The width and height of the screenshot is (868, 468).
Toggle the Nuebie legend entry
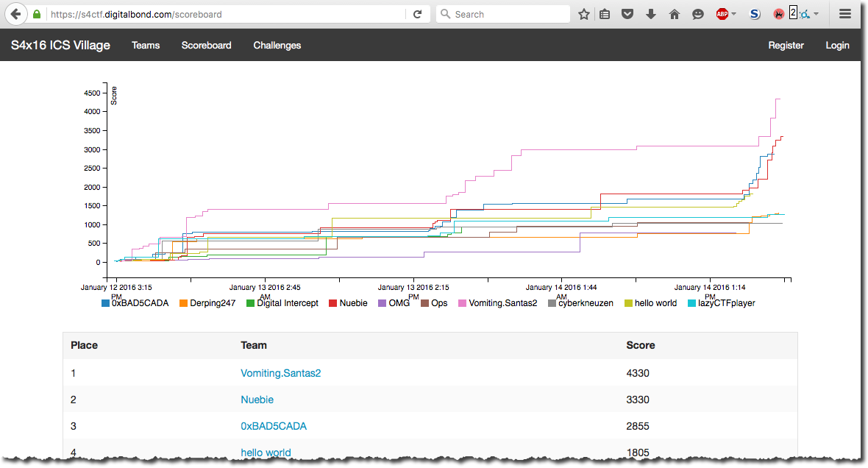click(352, 303)
